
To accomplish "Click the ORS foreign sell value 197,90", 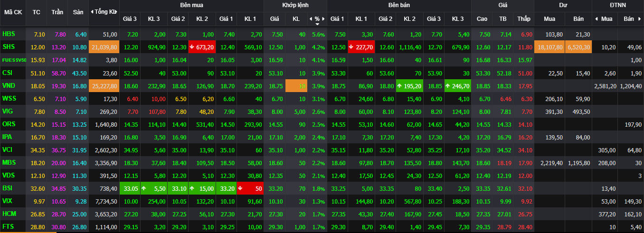I will click(634, 124).
